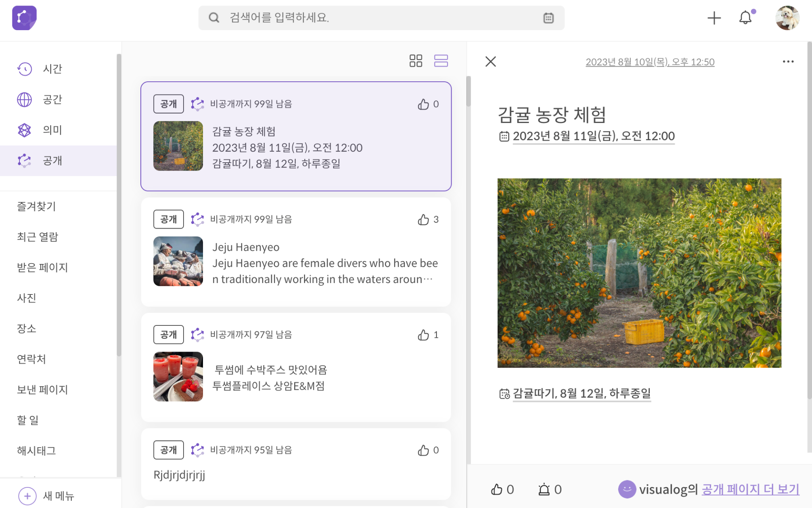Click the 감귤 농장 체험 heading in detail
The width and height of the screenshot is (812, 508).
tap(552, 115)
